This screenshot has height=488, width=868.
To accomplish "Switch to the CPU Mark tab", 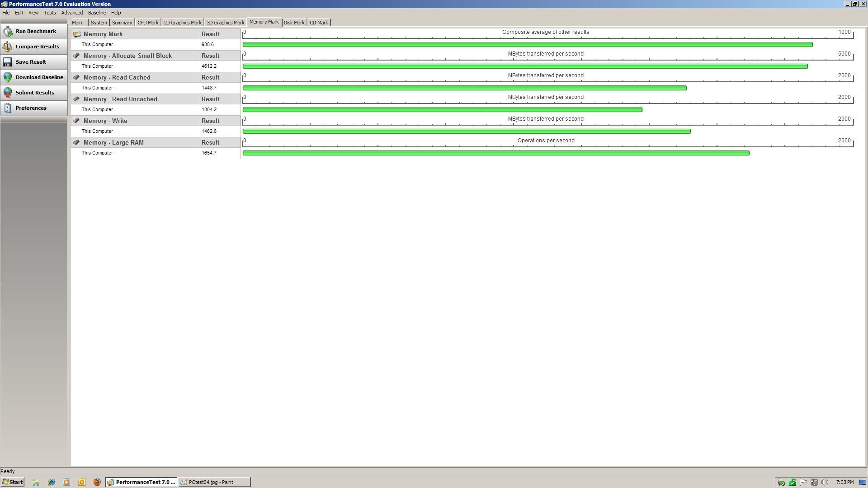I will click(x=148, y=23).
